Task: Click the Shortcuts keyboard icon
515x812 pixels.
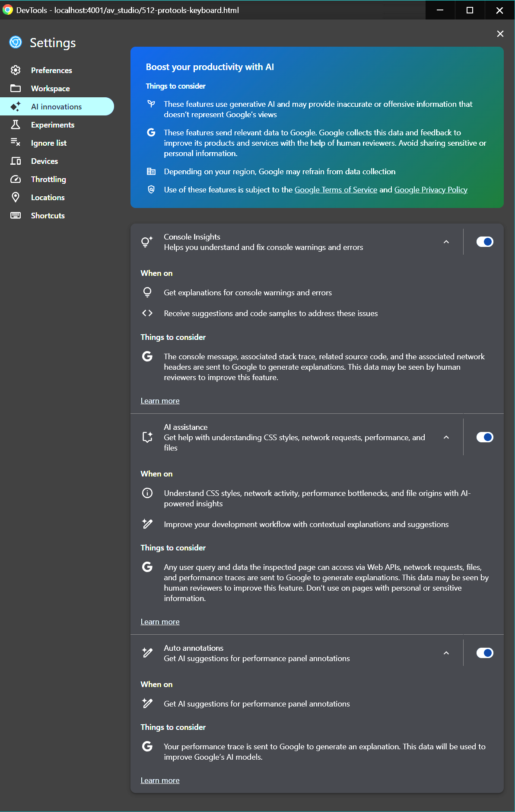Action: point(16,216)
